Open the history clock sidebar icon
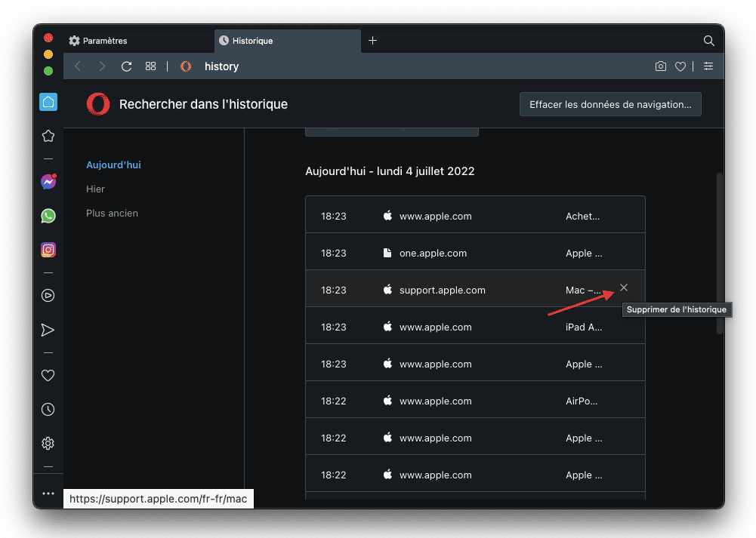This screenshot has width=756, height=538. coord(48,410)
